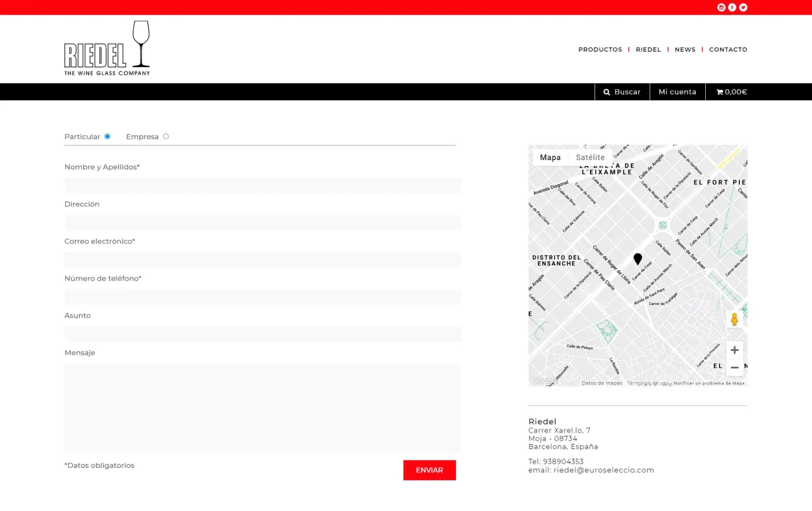Open the Mi cuenta link
This screenshot has height=511, width=812.
[677, 92]
